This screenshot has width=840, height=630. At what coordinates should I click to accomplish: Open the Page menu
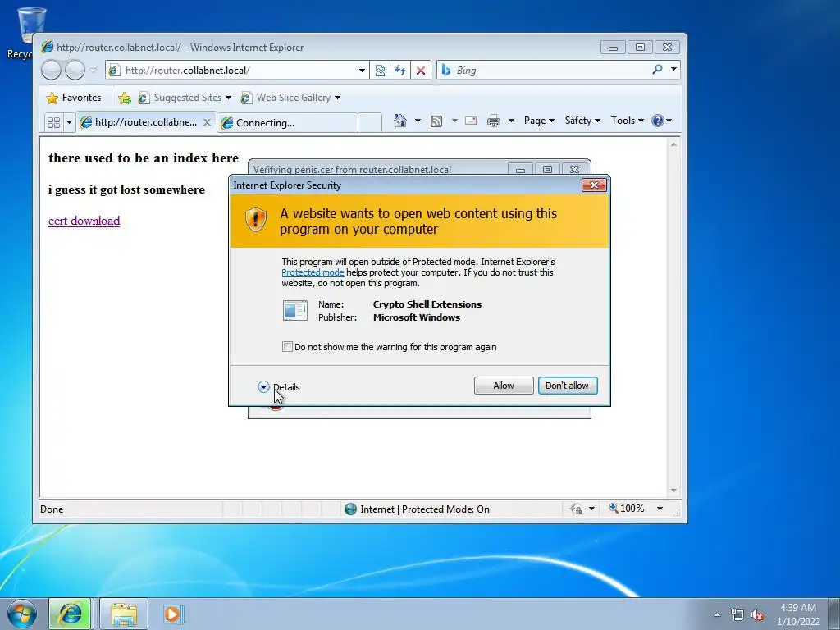[x=539, y=121]
